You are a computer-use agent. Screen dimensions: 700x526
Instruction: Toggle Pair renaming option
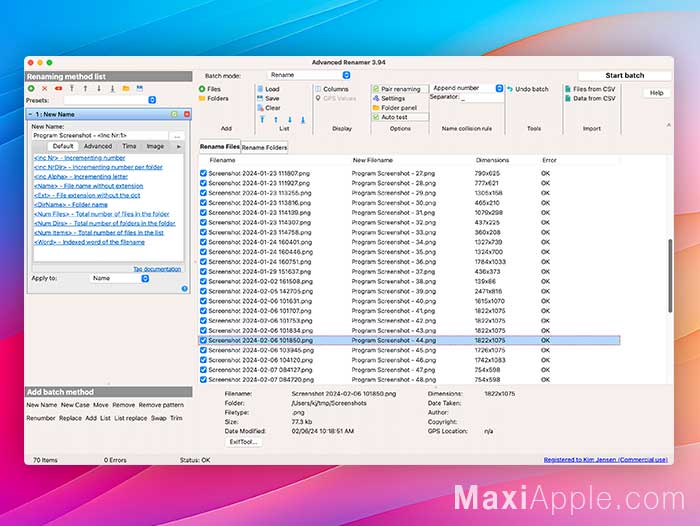tap(400, 89)
